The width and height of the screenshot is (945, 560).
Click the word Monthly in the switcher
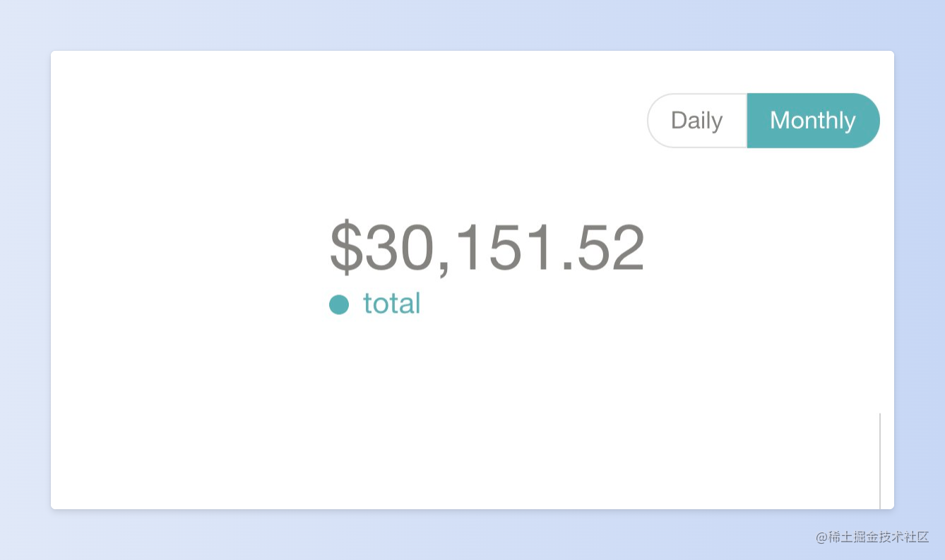click(x=812, y=121)
